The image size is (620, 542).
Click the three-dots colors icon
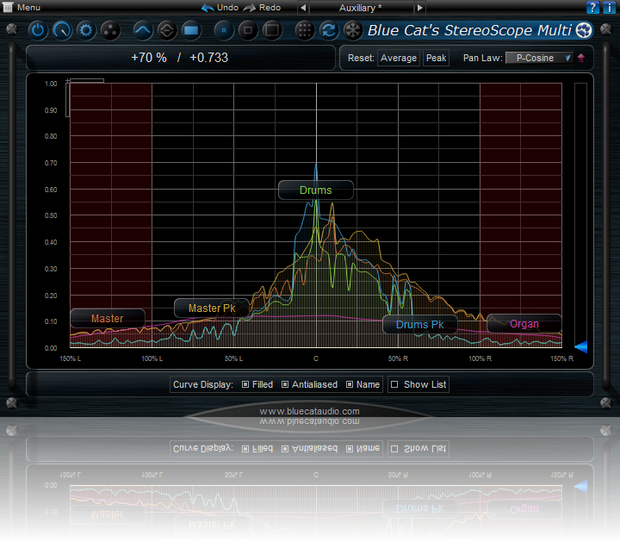pos(110,30)
